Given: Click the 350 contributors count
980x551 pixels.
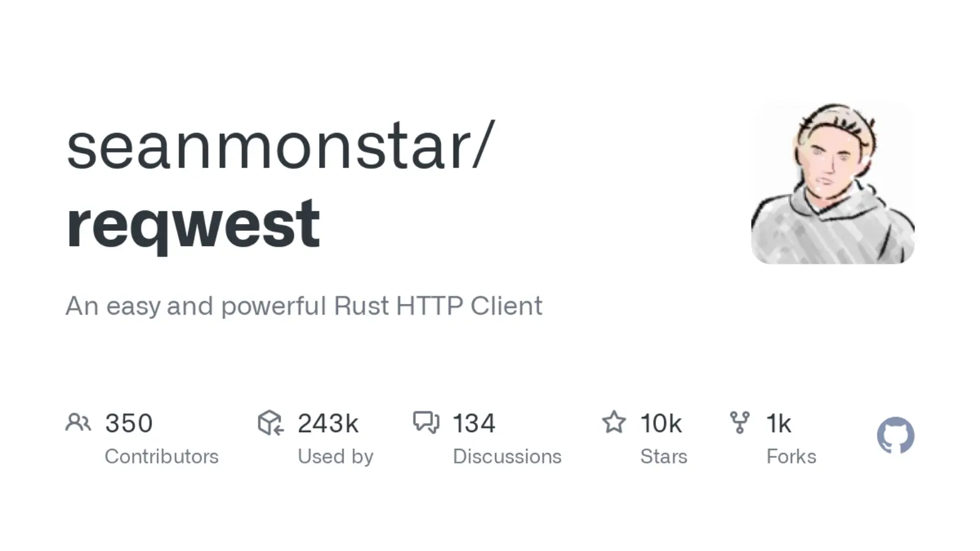Looking at the screenshot, I should 129,423.
